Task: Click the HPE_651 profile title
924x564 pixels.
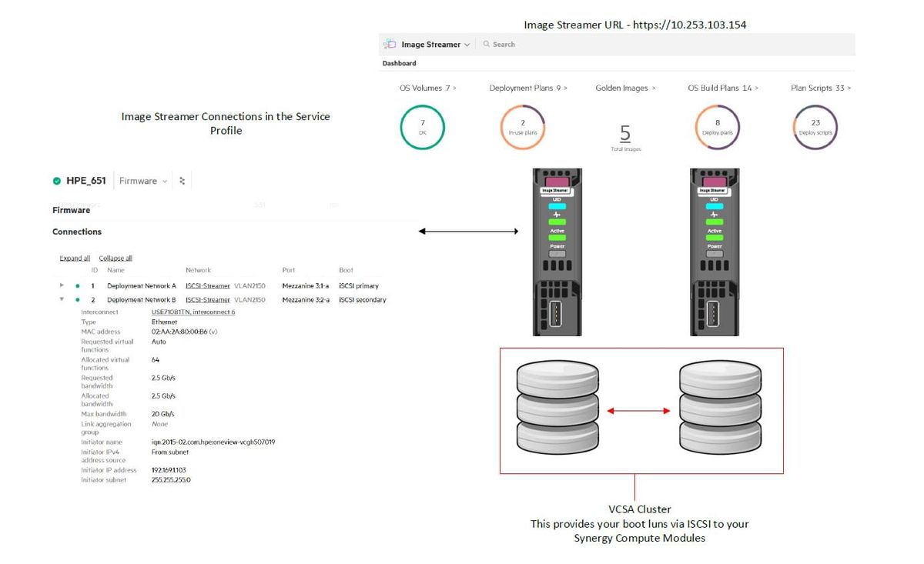Action: pos(86,182)
